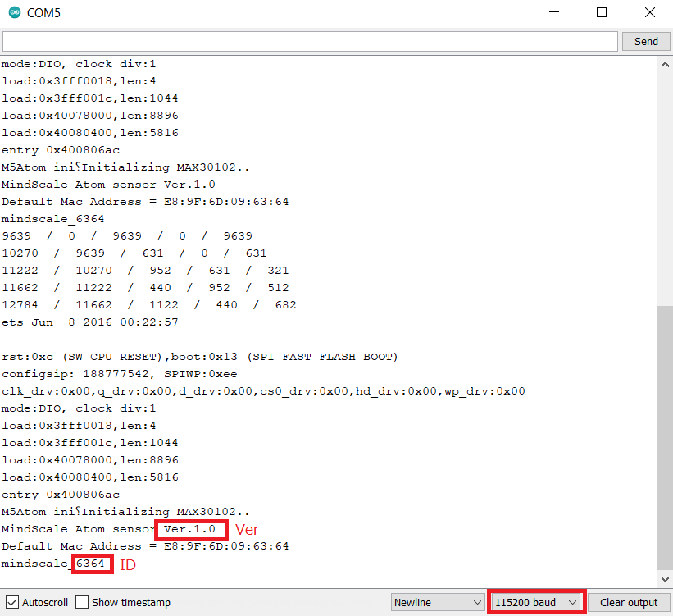Maximize the COM5 serial monitor window
The image size is (673, 616).
click(602, 13)
